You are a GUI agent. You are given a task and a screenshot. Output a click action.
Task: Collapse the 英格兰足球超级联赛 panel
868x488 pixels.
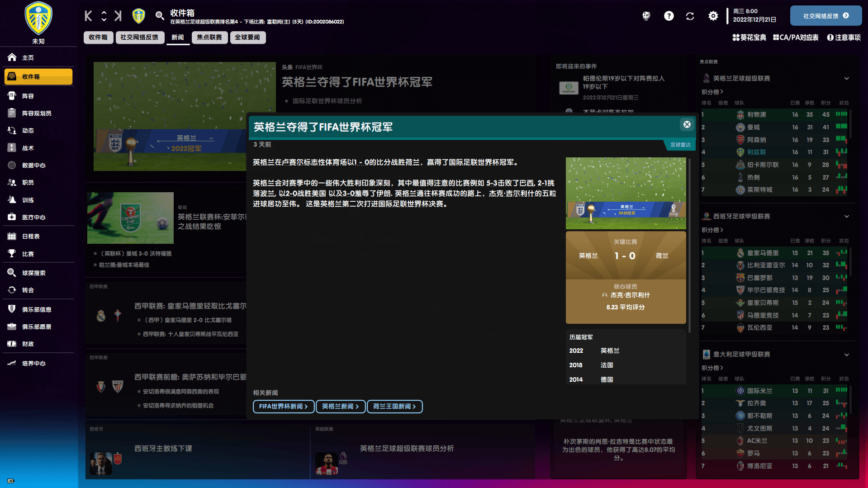846,78
